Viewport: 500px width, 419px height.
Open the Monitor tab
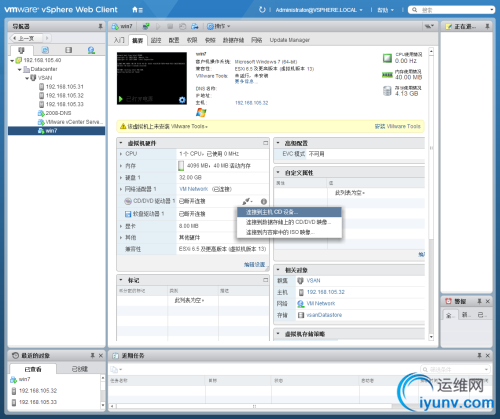156,40
